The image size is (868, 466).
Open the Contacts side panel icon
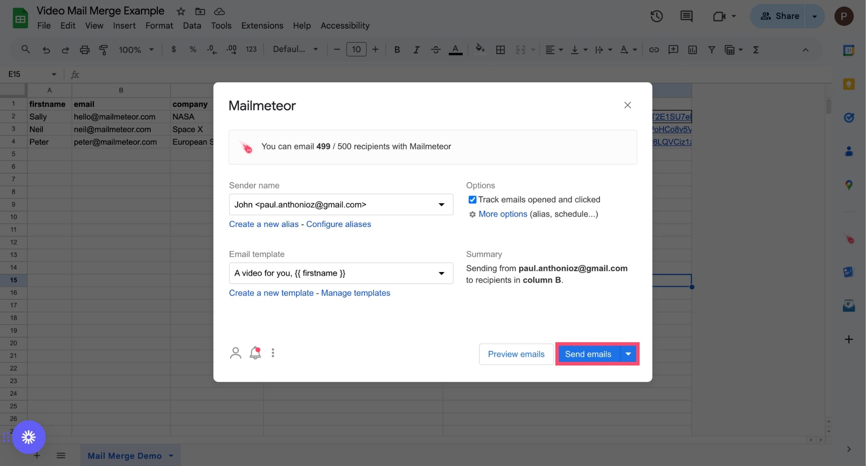849,151
